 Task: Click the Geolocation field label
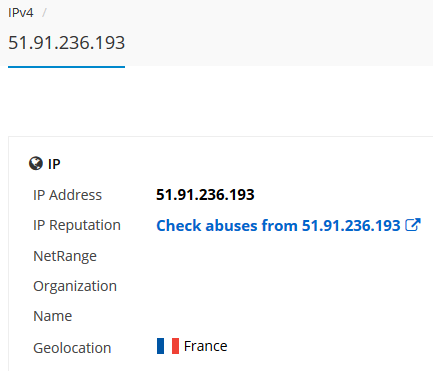point(72,348)
